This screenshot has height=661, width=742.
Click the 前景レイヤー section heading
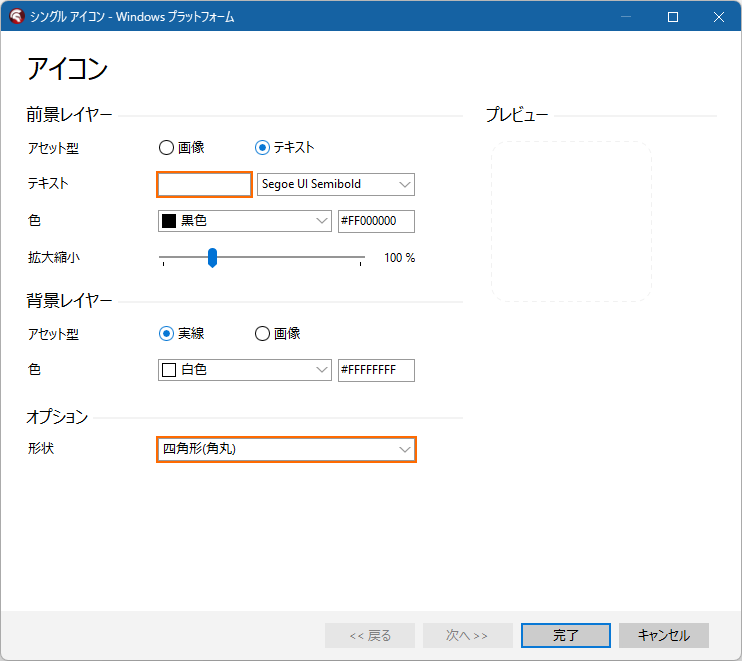click(69, 115)
